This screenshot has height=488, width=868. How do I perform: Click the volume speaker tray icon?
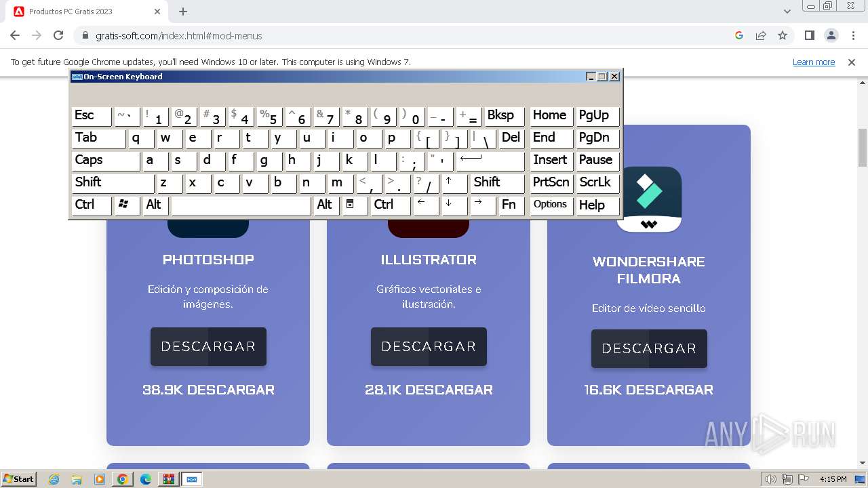click(x=771, y=479)
